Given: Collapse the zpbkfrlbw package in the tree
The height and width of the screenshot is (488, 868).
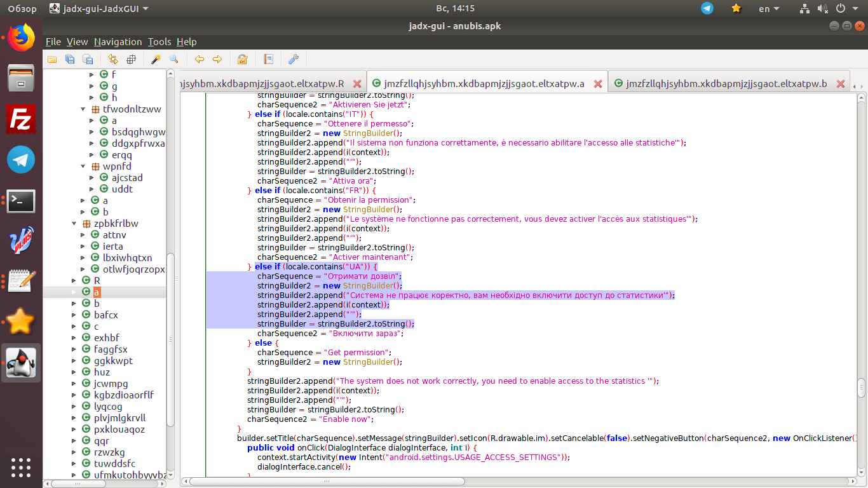Looking at the screenshot, I should pyautogui.click(x=74, y=224).
